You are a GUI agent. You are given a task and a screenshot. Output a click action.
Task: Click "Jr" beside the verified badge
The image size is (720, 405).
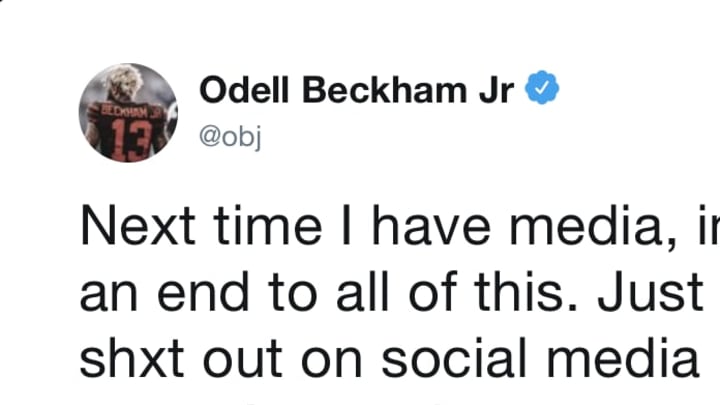click(496, 89)
